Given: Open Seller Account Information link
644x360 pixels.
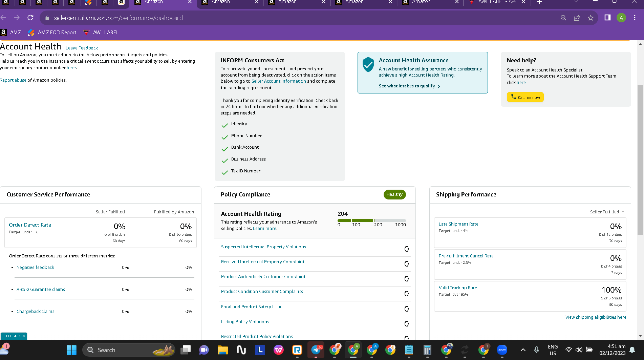Looking at the screenshot, I should pyautogui.click(x=279, y=81).
